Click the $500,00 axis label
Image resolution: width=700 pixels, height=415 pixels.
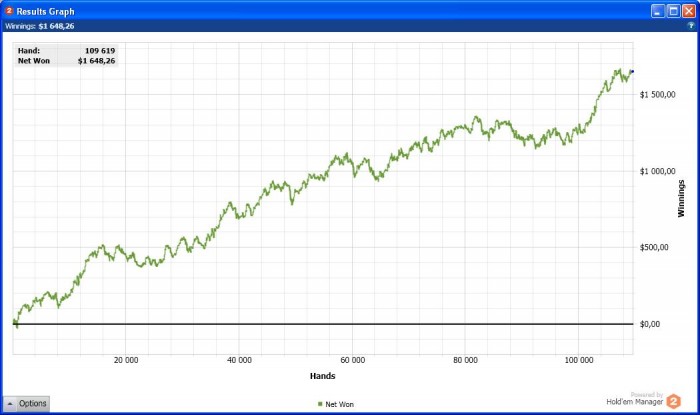(x=654, y=248)
